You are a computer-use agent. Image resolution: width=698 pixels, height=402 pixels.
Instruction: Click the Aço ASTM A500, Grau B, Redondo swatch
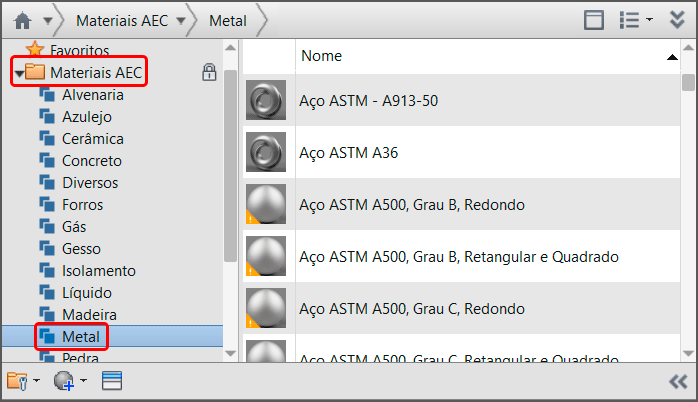pos(265,204)
